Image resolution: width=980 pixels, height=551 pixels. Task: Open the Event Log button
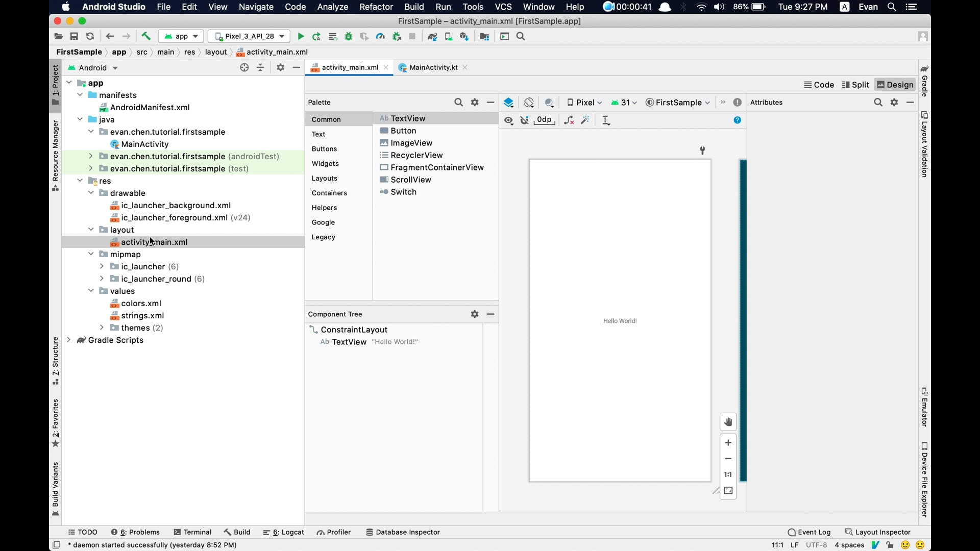pyautogui.click(x=810, y=532)
